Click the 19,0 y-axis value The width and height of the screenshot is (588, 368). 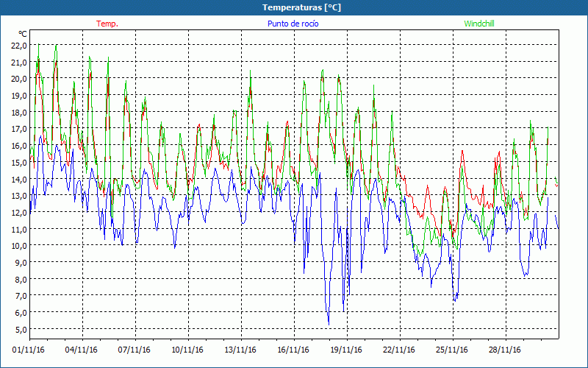20,96
